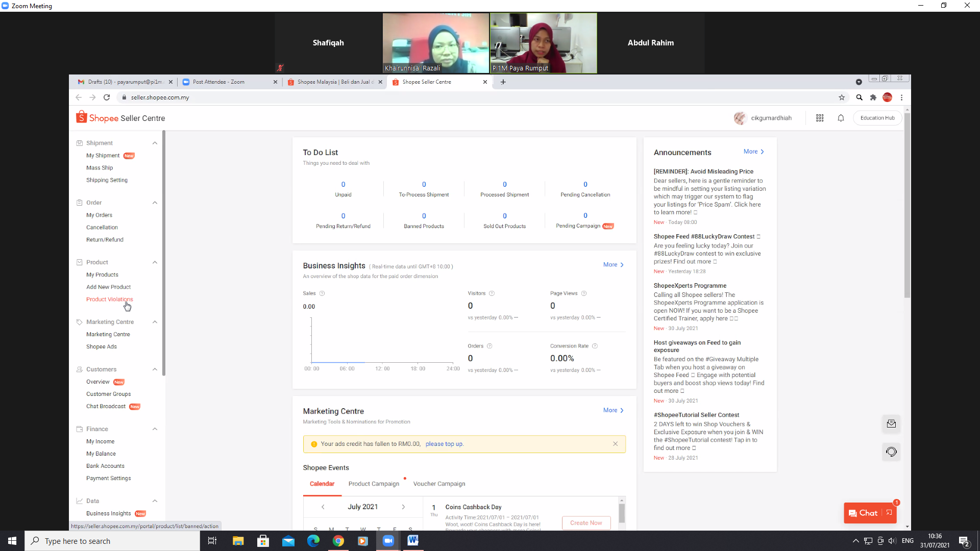Open Add New Product in sidebar
The width and height of the screenshot is (980, 551).
108,287
